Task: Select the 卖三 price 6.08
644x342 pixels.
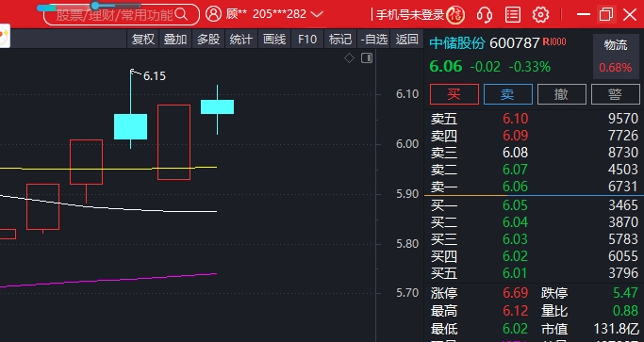Action: tap(516, 153)
